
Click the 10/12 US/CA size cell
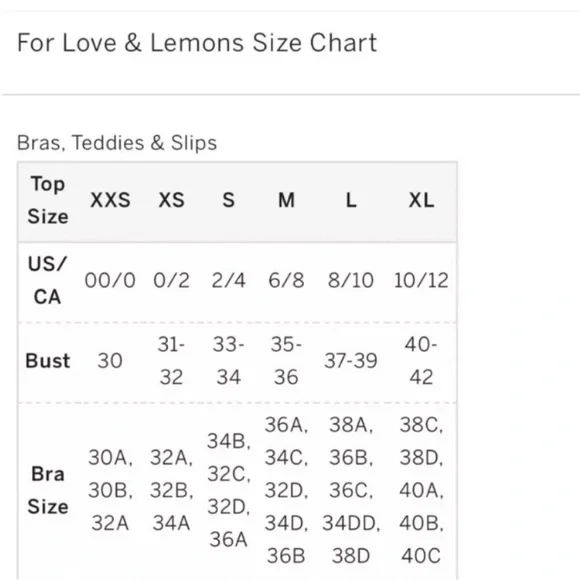tap(421, 280)
